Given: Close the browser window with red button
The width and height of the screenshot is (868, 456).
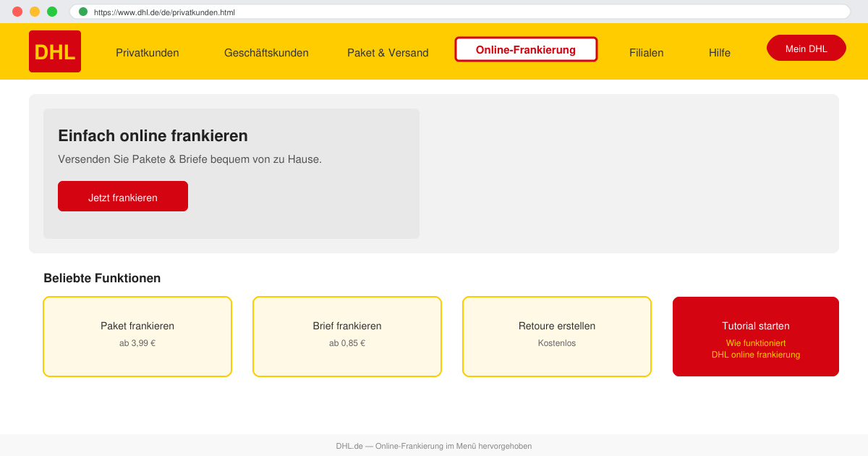Looking at the screenshot, I should point(17,12).
